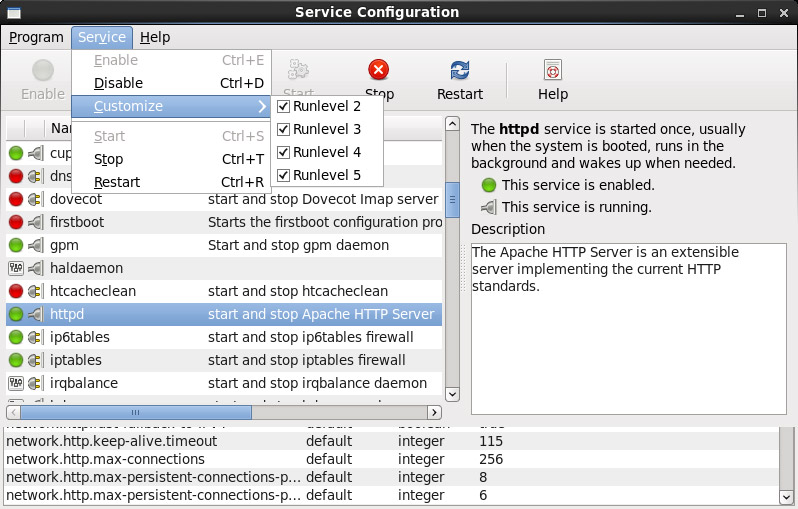The image size is (798, 509).
Task: Click the plug icon beside irqbalance
Action: [35, 383]
